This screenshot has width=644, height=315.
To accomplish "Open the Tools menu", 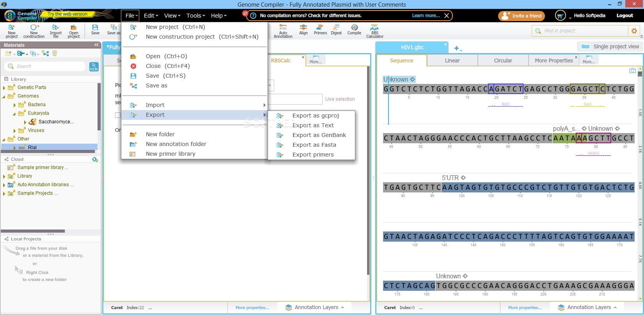I will [195, 16].
